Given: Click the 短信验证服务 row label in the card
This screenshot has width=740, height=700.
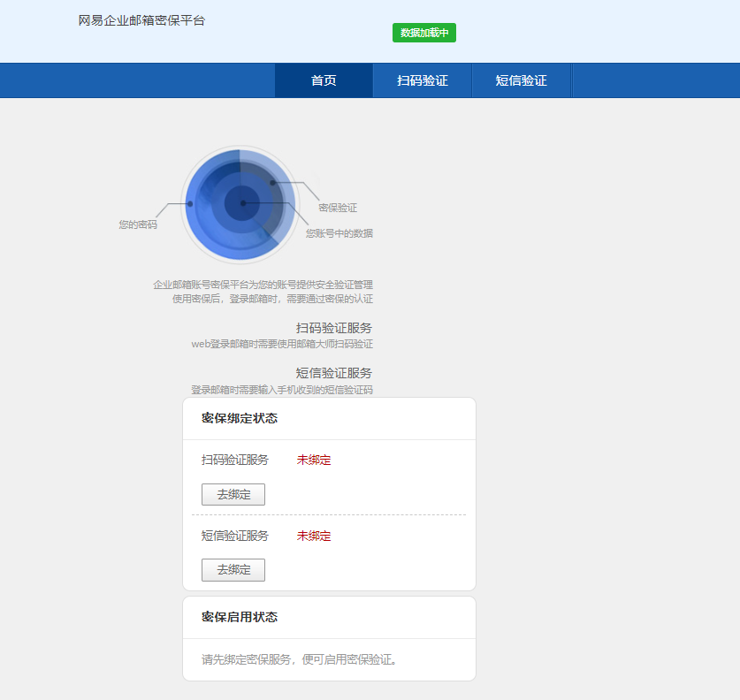Looking at the screenshot, I should (x=235, y=536).
